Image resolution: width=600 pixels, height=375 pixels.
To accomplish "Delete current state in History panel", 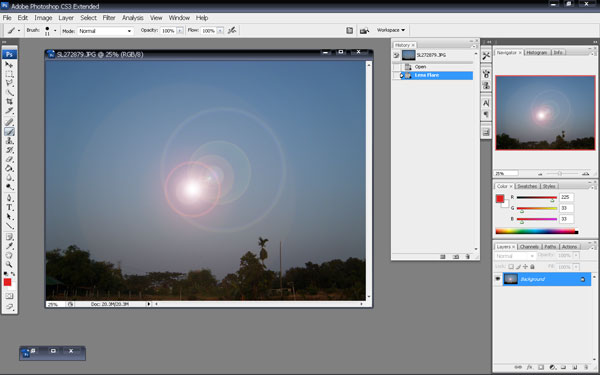I will click(467, 257).
